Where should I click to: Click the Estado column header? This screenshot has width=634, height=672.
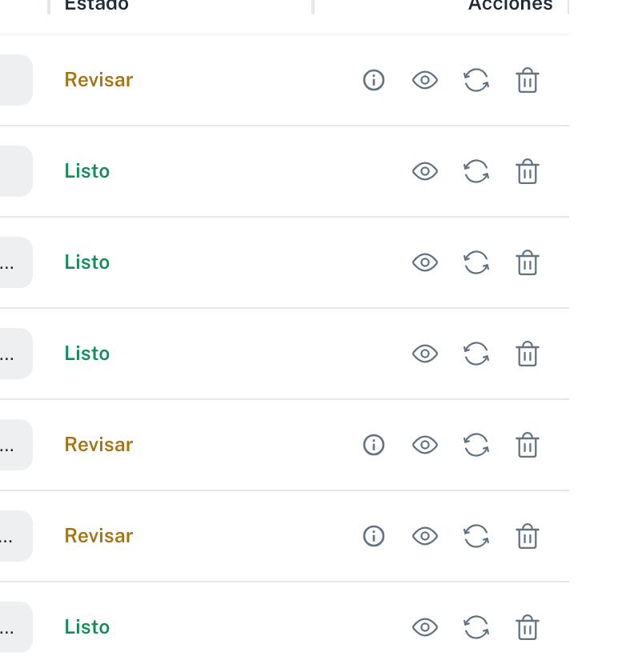(x=97, y=5)
